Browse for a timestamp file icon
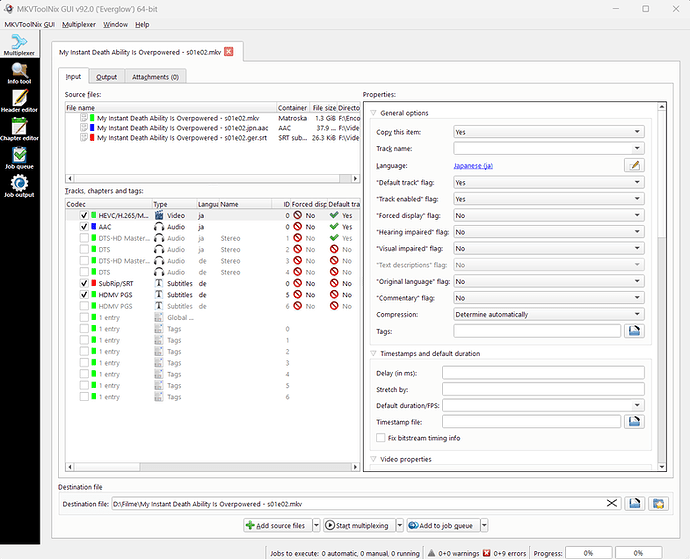The height and width of the screenshot is (559, 690). click(x=634, y=422)
